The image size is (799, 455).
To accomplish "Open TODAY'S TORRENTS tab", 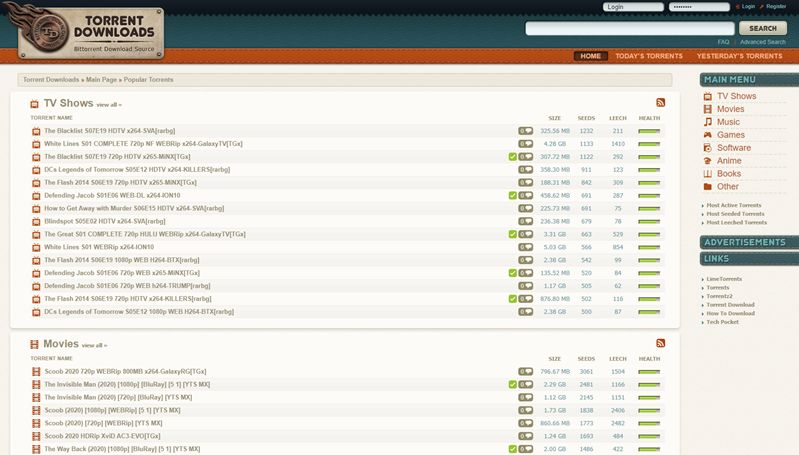I will tap(649, 56).
